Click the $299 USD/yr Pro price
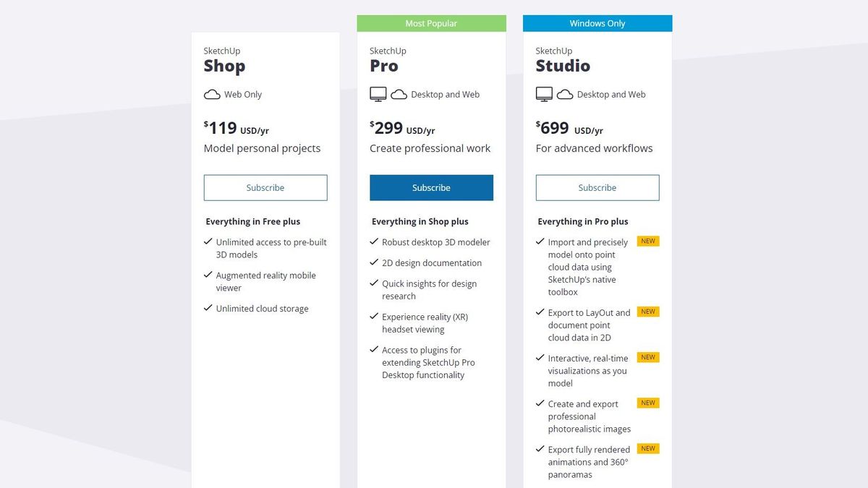 pyautogui.click(x=402, y=129)
